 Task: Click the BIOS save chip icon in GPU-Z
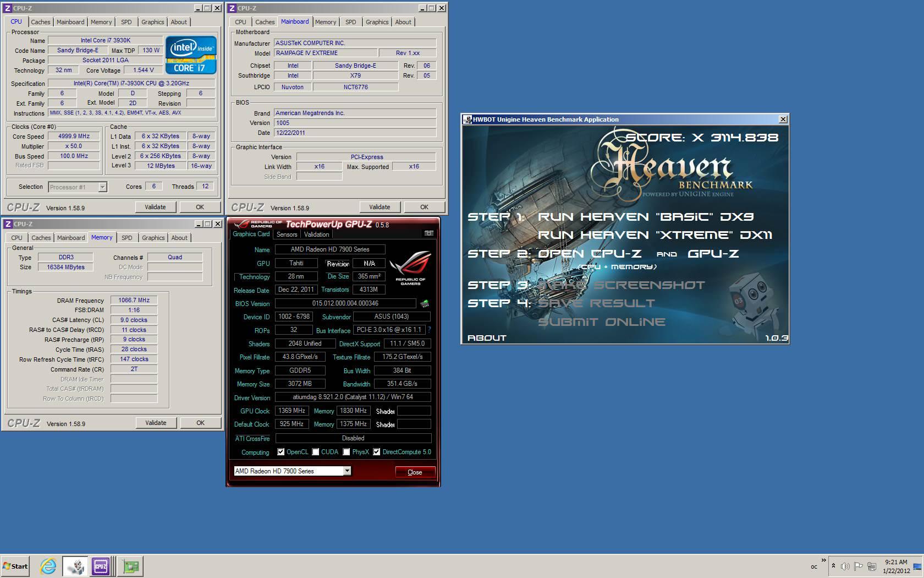click(425, 303)
